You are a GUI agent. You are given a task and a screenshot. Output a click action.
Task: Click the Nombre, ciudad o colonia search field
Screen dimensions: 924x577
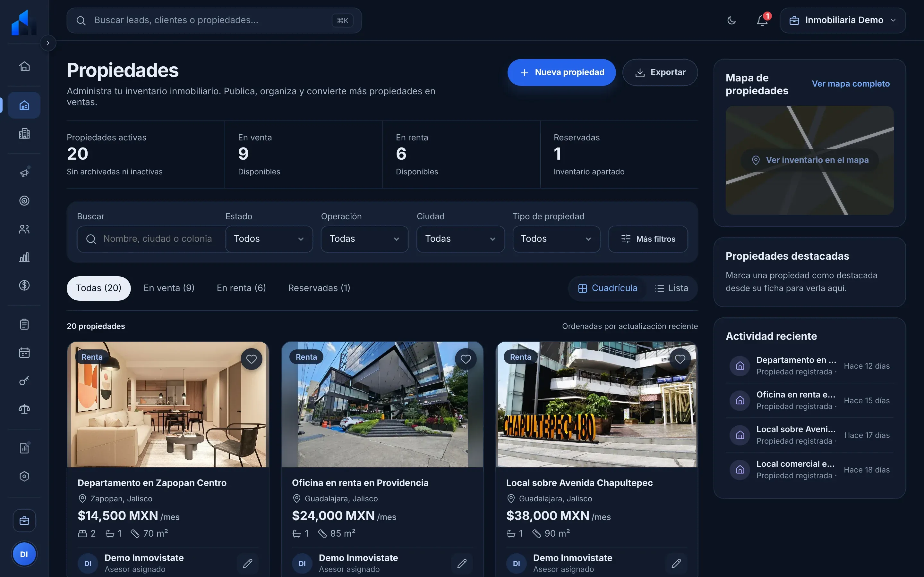point(151,239)
